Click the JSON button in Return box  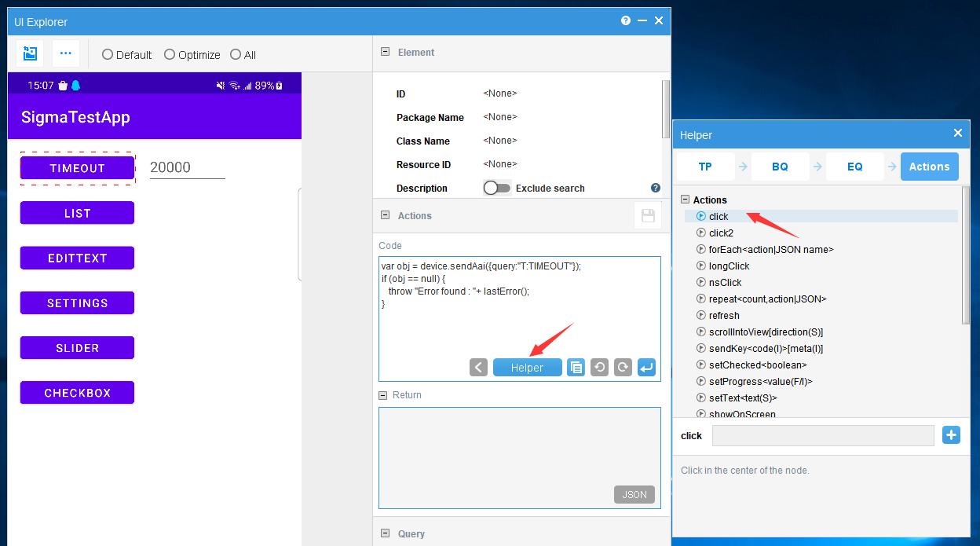point(634,494)
